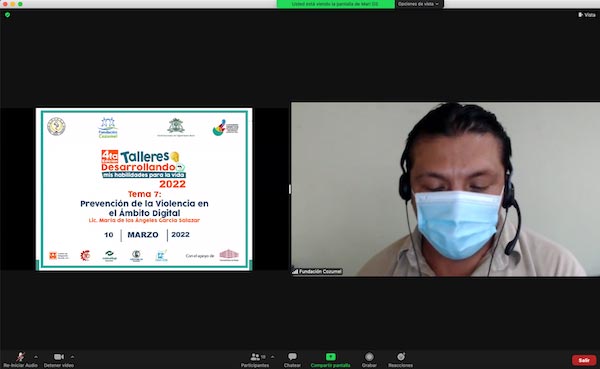Viewport: 600px width, 369px height.
Task: Open the Participantes panel
Action: pyautogui.click(x=255, y=360)
